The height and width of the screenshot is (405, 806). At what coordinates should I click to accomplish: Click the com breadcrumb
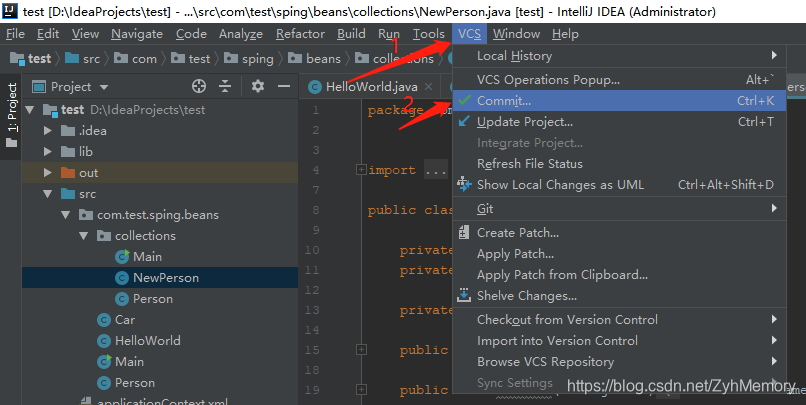[x=136, y=59]
